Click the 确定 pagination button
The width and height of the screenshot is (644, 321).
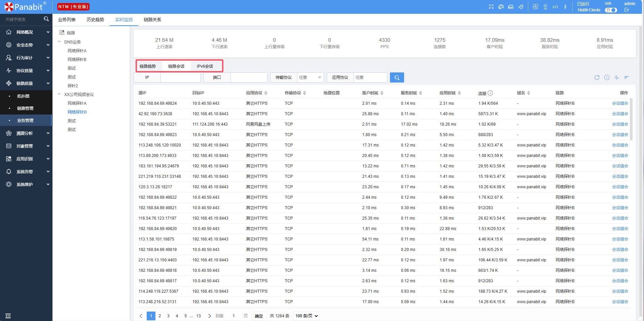259,316
